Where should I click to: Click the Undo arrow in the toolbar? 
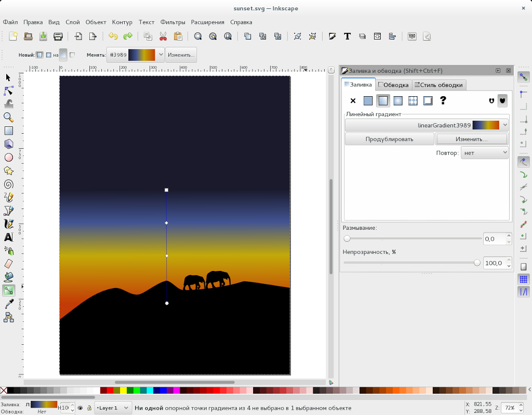[x=113, y=36]
